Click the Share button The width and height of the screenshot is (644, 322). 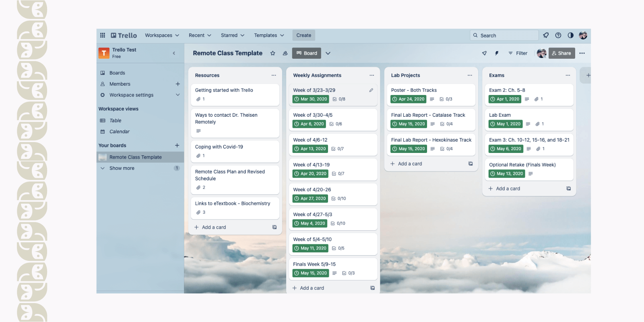pos(561,53)
